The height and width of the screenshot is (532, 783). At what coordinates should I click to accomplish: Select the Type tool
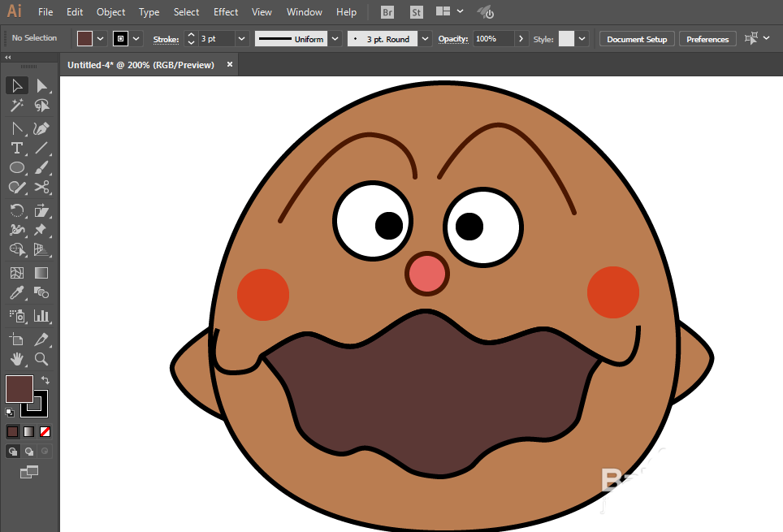[16, 149]
